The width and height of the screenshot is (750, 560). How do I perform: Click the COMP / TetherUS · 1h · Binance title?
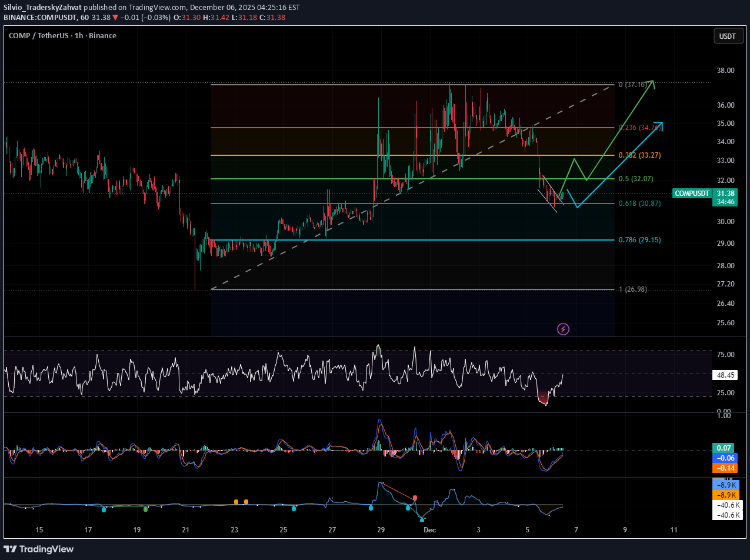(63, 35)
